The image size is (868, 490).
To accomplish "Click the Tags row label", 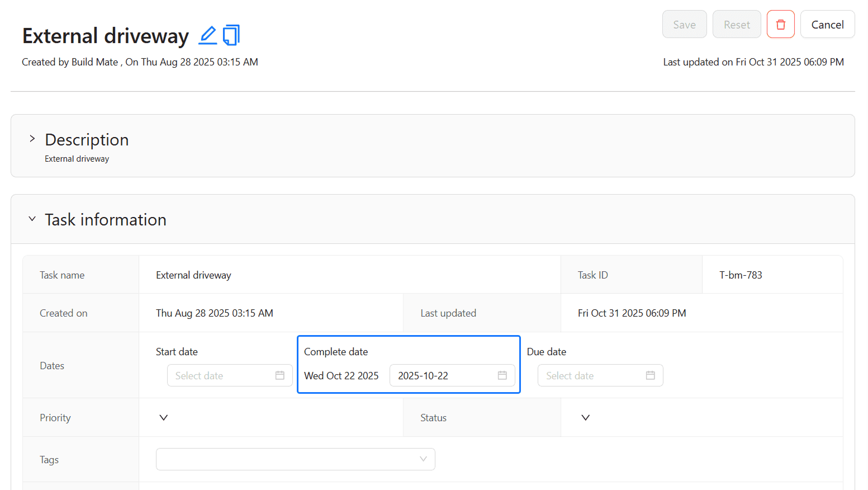I will (x=49, y=460).
